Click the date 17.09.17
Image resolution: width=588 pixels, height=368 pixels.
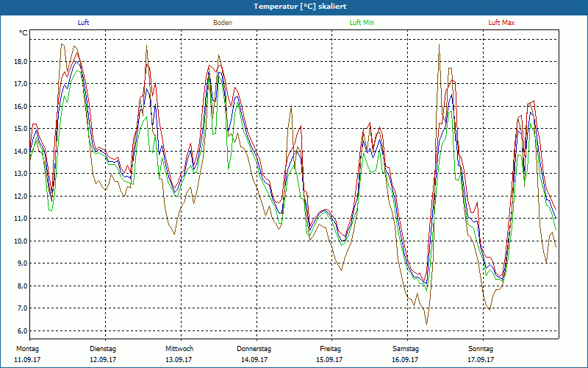point(481,360)
